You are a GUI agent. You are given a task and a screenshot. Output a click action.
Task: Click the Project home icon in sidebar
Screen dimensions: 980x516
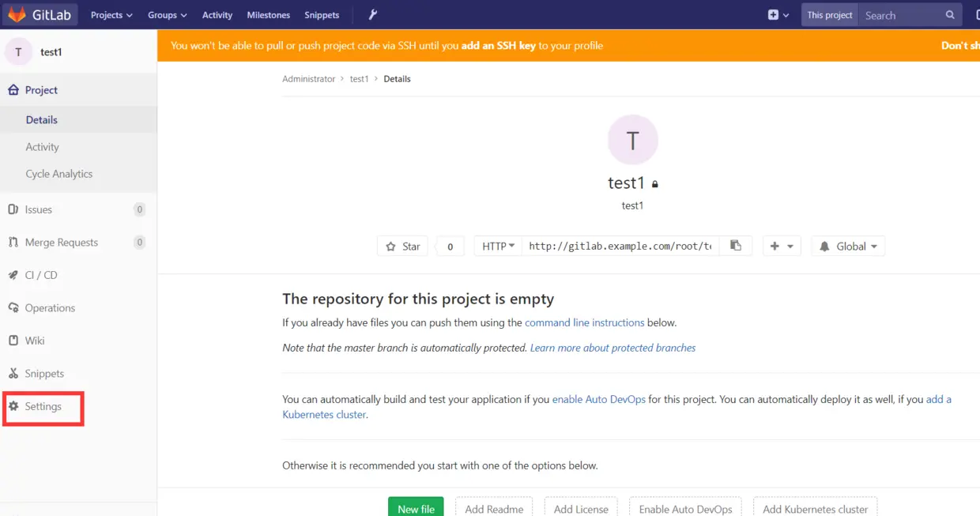pos(13,90)
